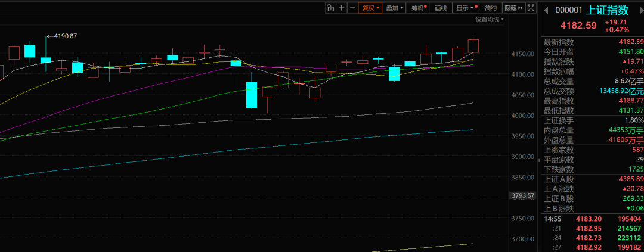Screen dimensions: 644x252
Task: Click the 000001 stock code
Action: click(x=568, y=10)
